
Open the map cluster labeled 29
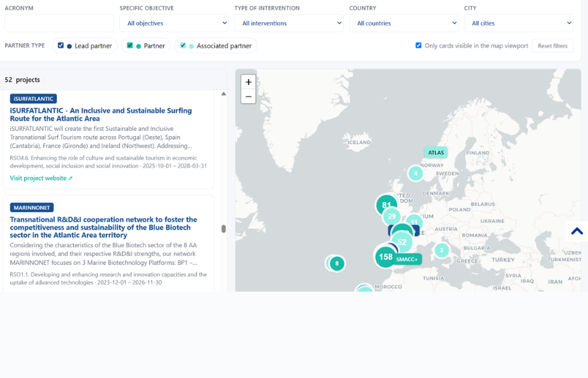tap(392, 216)
